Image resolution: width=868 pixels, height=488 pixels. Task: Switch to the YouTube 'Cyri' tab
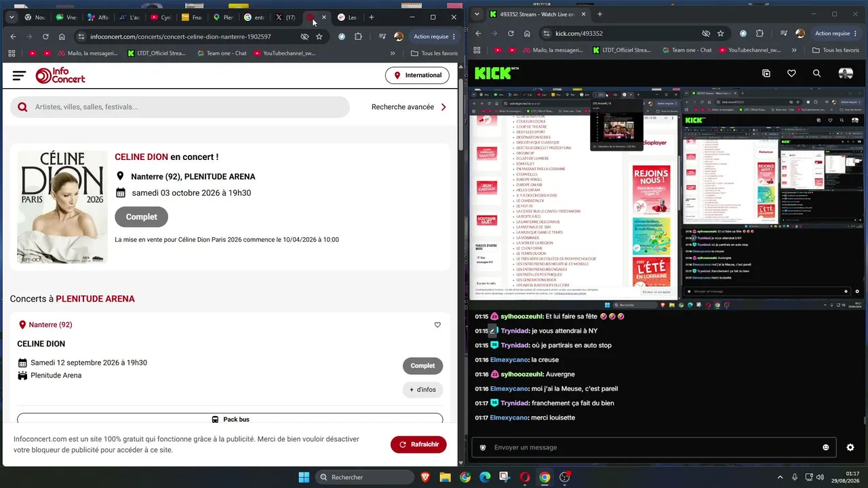161,17
